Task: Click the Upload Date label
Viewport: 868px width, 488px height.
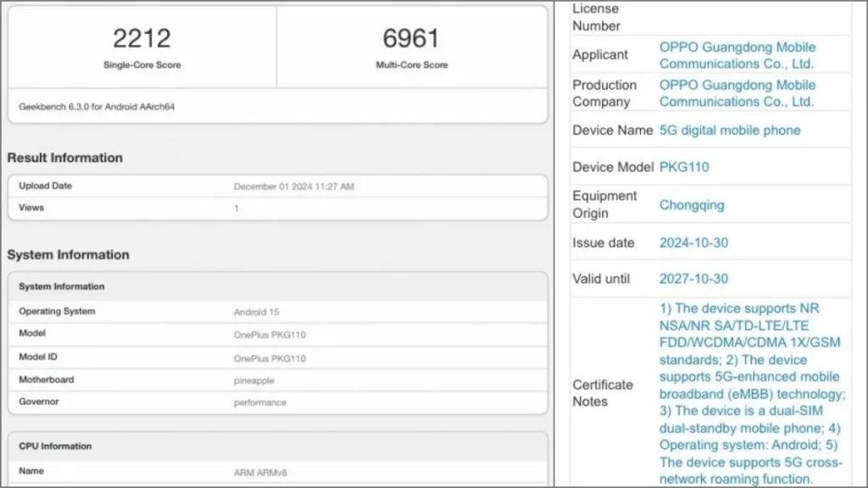Action: click(46, 186)
